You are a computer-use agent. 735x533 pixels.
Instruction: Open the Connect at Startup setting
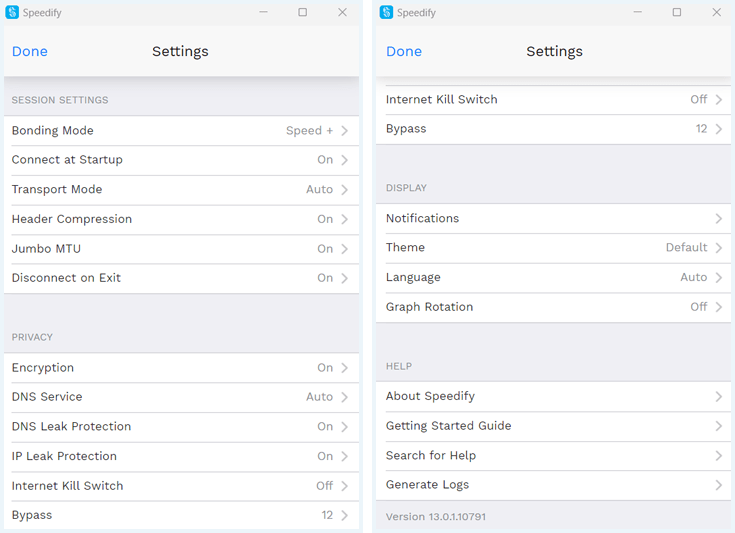tap(181, 160)
